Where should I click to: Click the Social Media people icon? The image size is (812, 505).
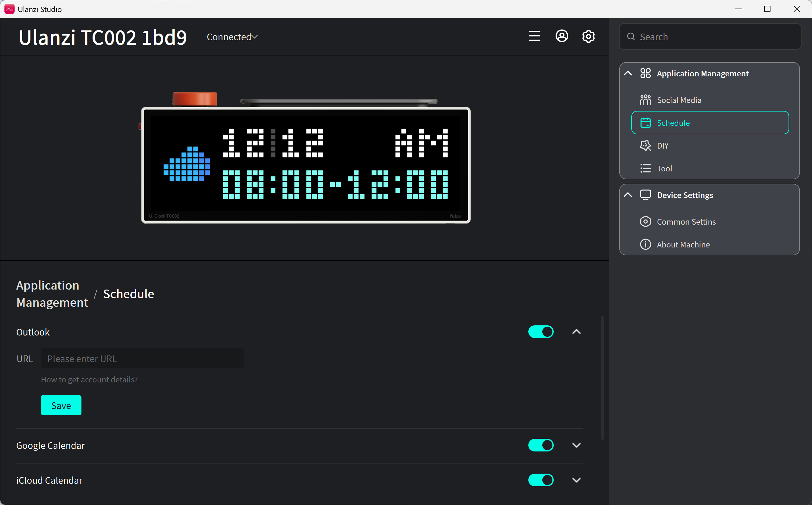click(645, 100)
